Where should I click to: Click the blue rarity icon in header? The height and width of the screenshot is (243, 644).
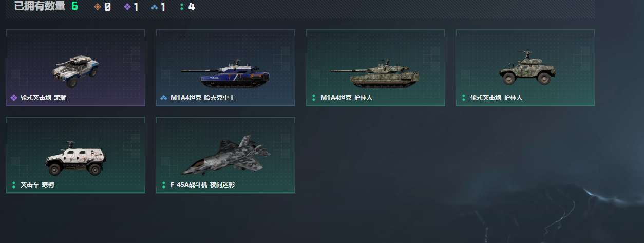[x=155, y=7]
